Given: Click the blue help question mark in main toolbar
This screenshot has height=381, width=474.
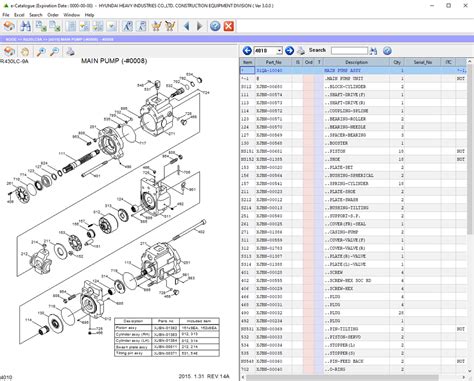Looking at the screenshot, I should pos(215,26).
